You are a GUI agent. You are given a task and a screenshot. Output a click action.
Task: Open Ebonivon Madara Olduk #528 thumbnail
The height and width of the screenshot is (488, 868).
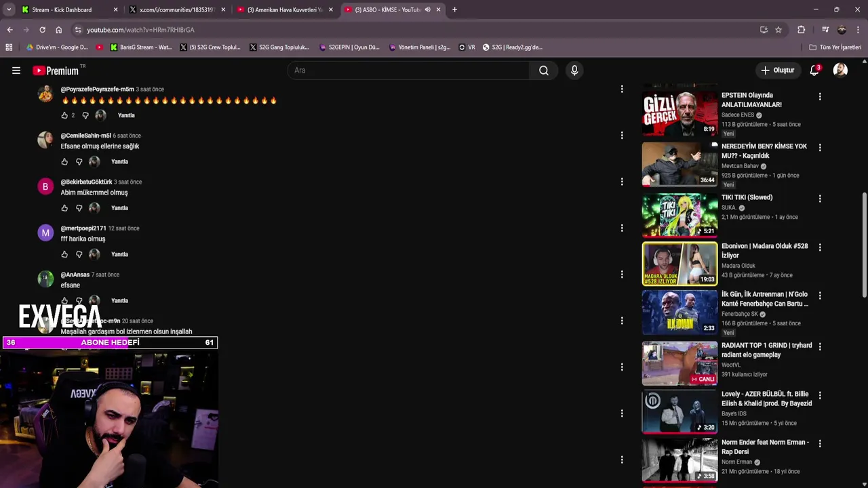click(x=679, y=264)
